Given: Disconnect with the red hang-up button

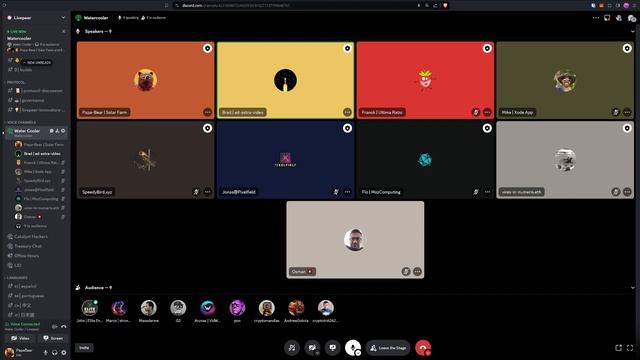Looking at the screenshot, I should pos(423,348).
